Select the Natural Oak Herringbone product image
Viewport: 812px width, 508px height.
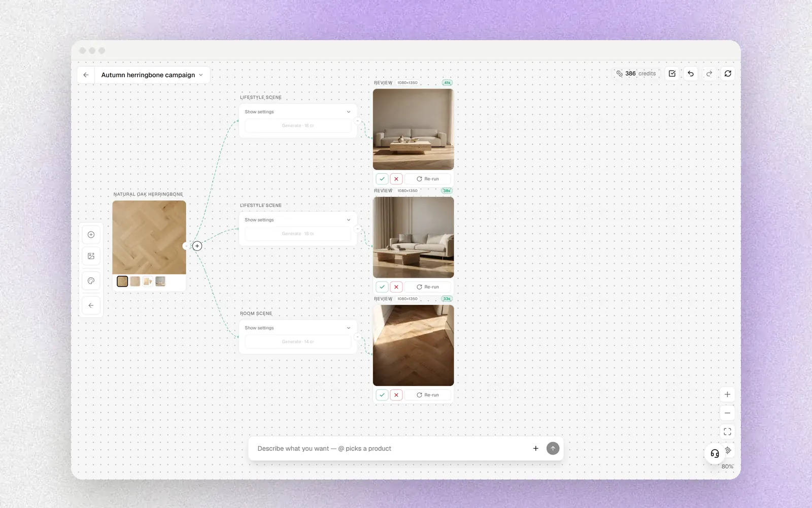pyautogui.click(x=149, y=237)
